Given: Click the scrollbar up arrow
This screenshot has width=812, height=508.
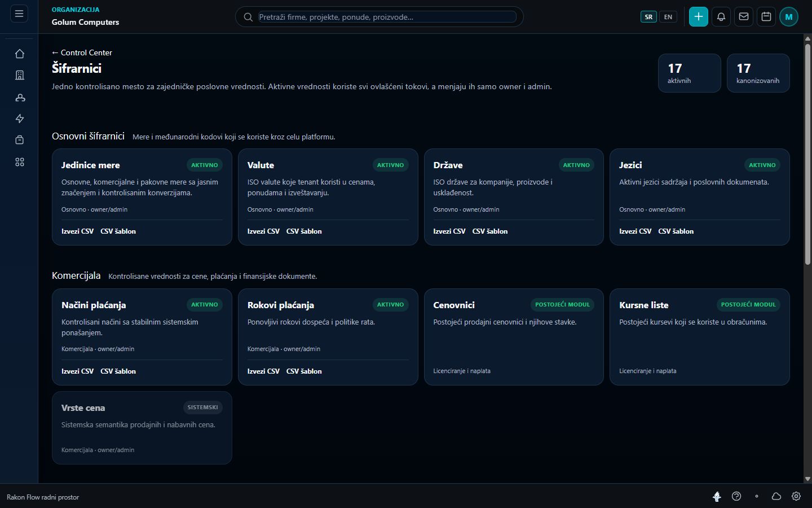Looking at the screenshot, I should (807, 38).
